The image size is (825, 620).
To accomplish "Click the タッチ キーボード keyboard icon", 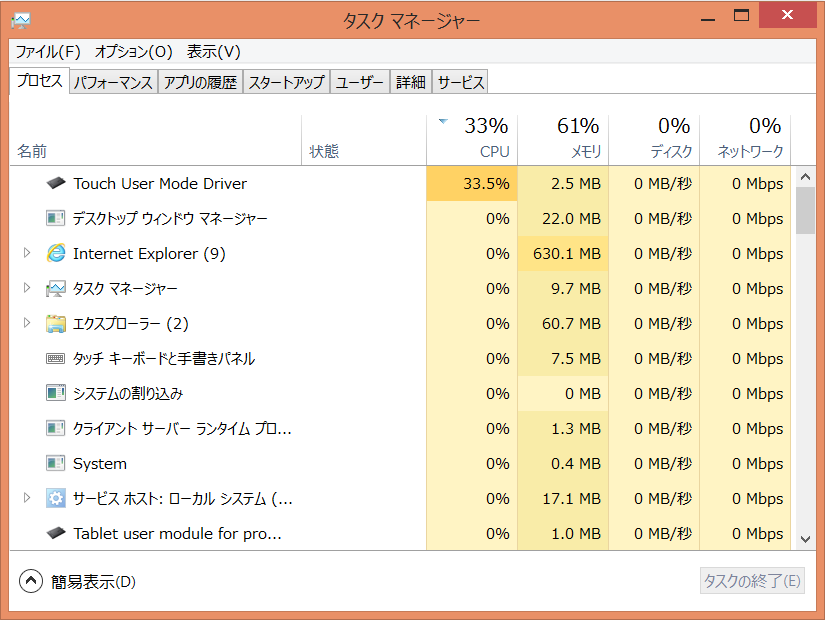I will (x=56, y=358).
